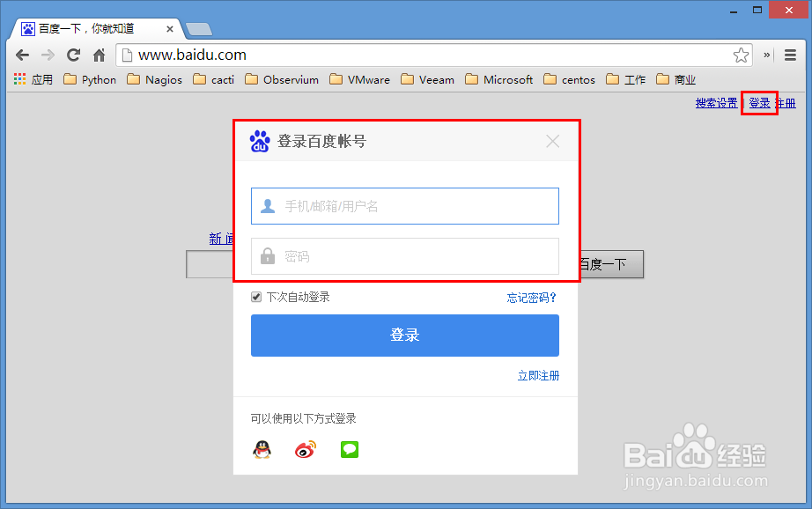Open a new tab
The height and width of the screenshot is (509, 812).
click(199, 29)
